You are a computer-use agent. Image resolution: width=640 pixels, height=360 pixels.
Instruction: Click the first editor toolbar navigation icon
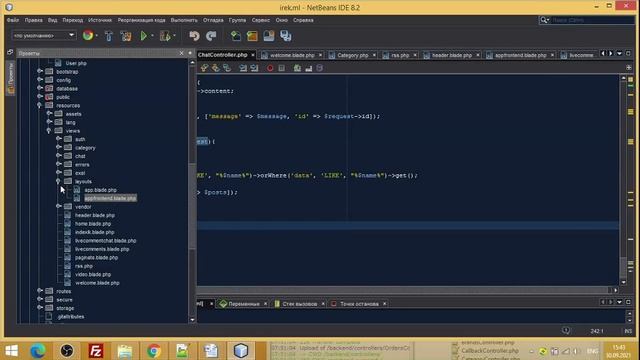(x=204, y=68)
